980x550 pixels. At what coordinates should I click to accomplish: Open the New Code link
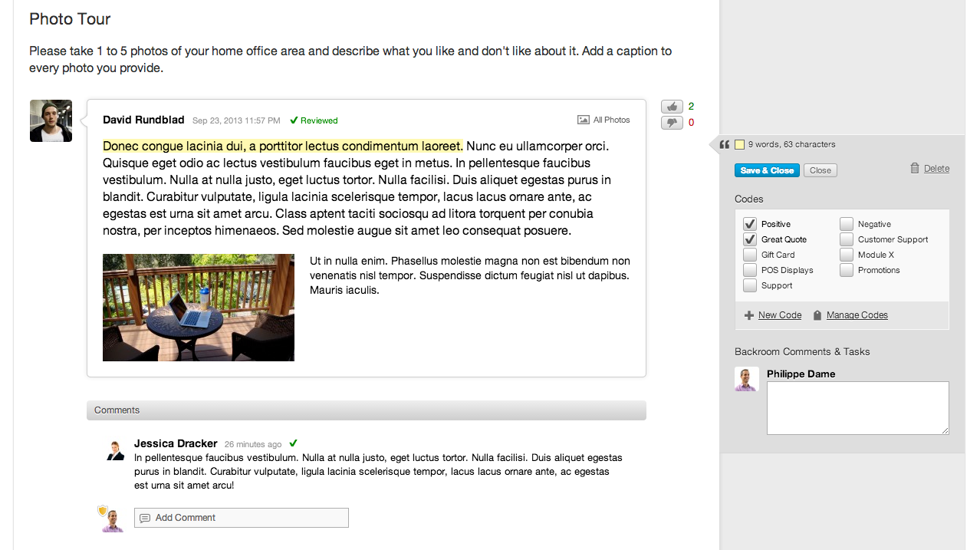pos(780,315)
